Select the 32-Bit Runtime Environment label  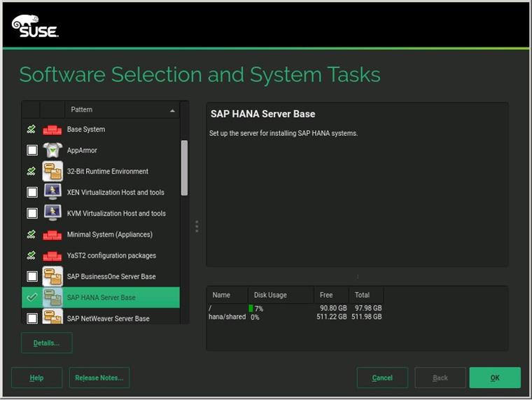click(x=108, y=172)
